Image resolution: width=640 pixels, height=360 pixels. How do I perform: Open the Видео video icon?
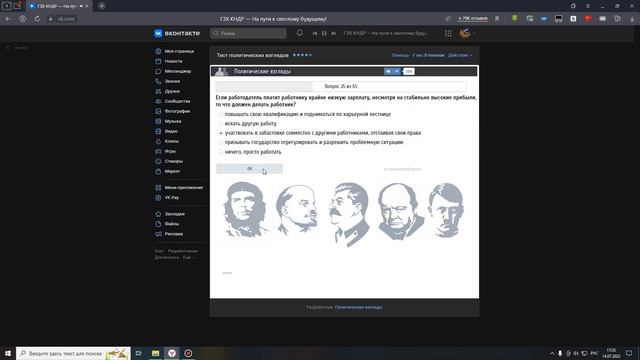[158, 131]
